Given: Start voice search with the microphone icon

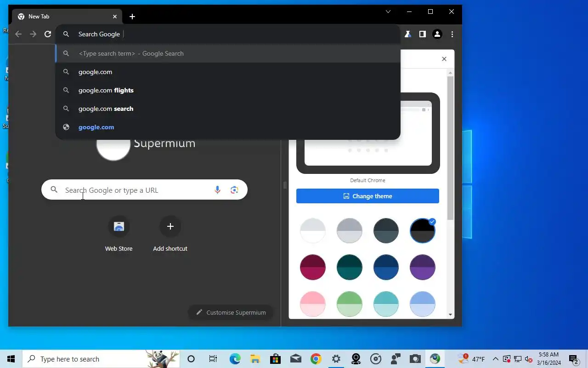Looking at the screenshot, I should coord(217,190).
